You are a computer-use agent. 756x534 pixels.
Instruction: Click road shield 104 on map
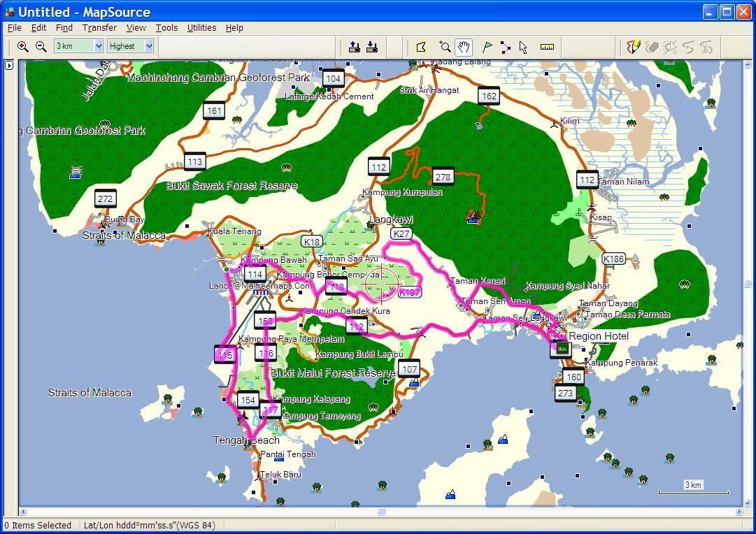tap(333, 78)
